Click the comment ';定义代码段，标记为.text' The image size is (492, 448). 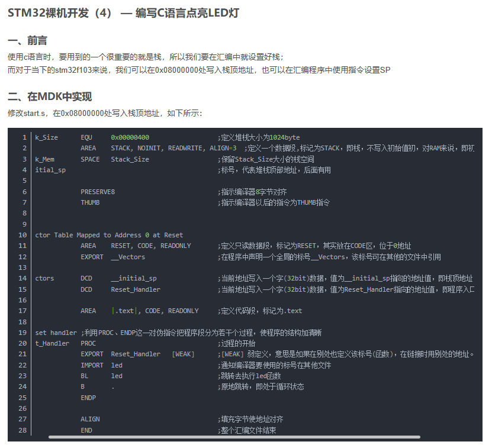coord(260,311)
